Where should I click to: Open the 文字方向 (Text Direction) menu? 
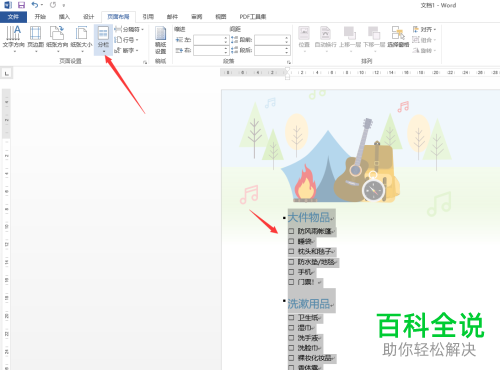point(14,39)
